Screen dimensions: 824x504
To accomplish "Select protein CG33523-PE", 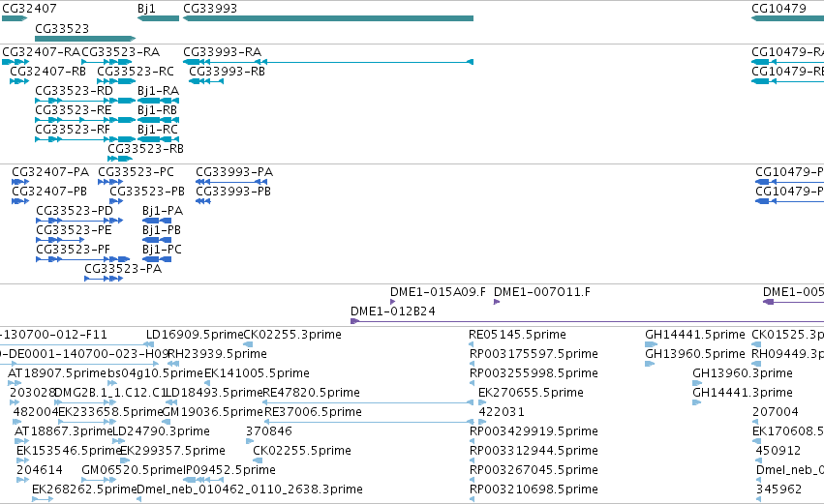I will coord(60,241).
